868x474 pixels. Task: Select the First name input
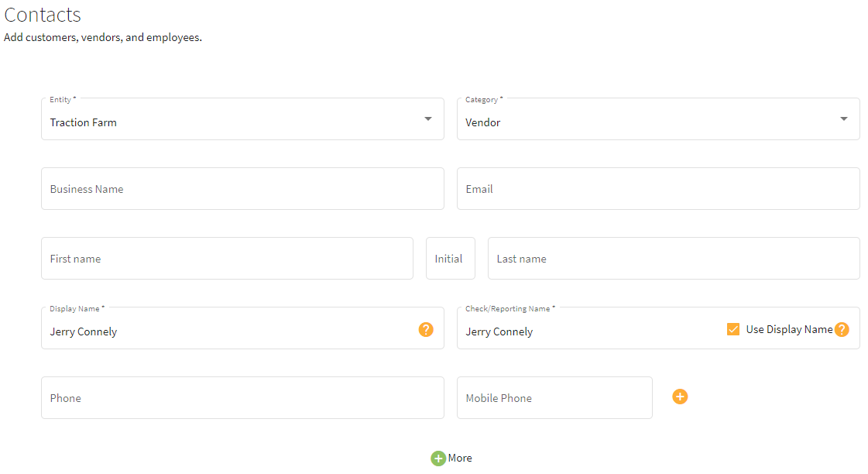tap(227, 259)
